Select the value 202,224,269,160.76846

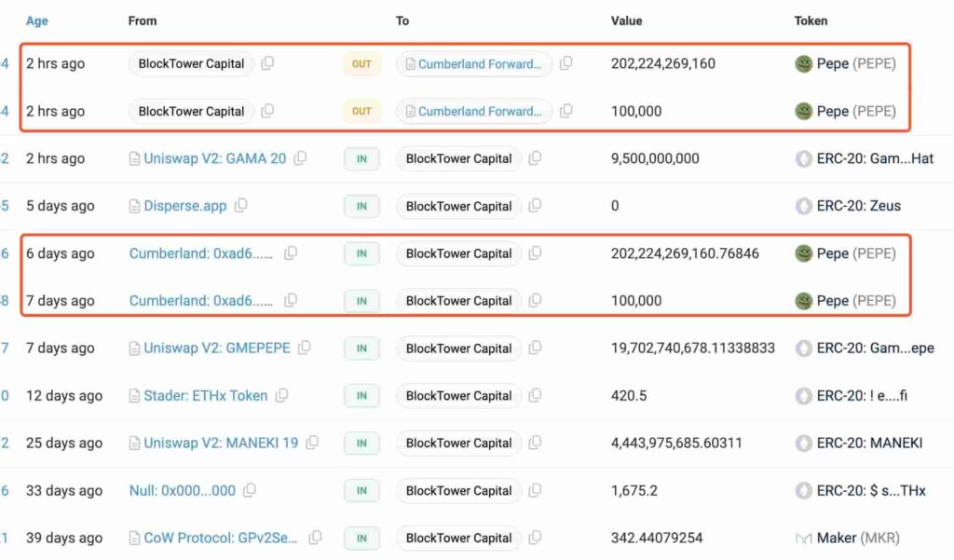point(685,253)
